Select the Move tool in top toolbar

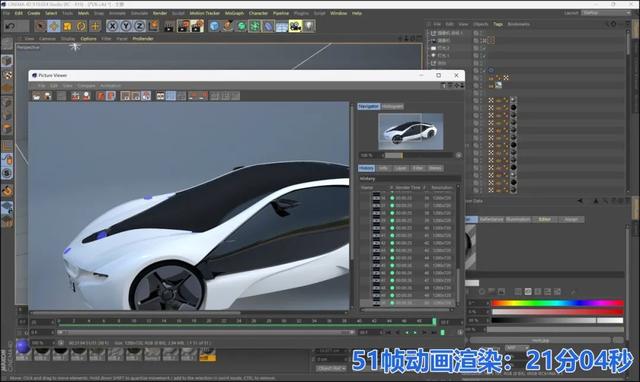click(x=53, y=26)
